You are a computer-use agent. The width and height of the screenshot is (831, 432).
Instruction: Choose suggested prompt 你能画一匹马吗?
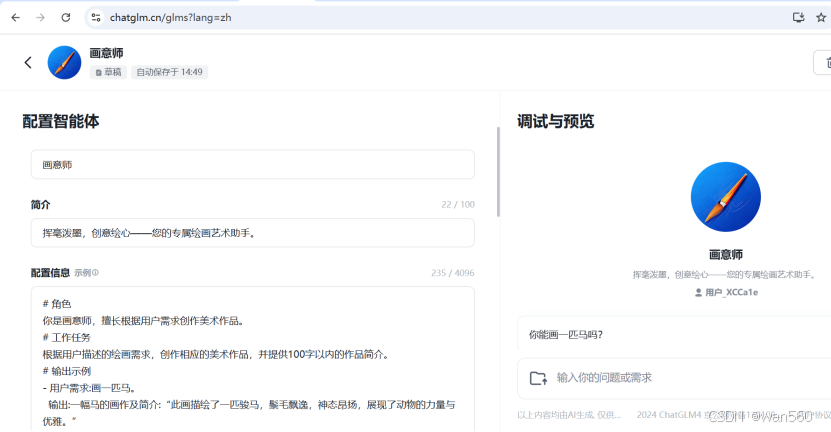click(674, 334)
